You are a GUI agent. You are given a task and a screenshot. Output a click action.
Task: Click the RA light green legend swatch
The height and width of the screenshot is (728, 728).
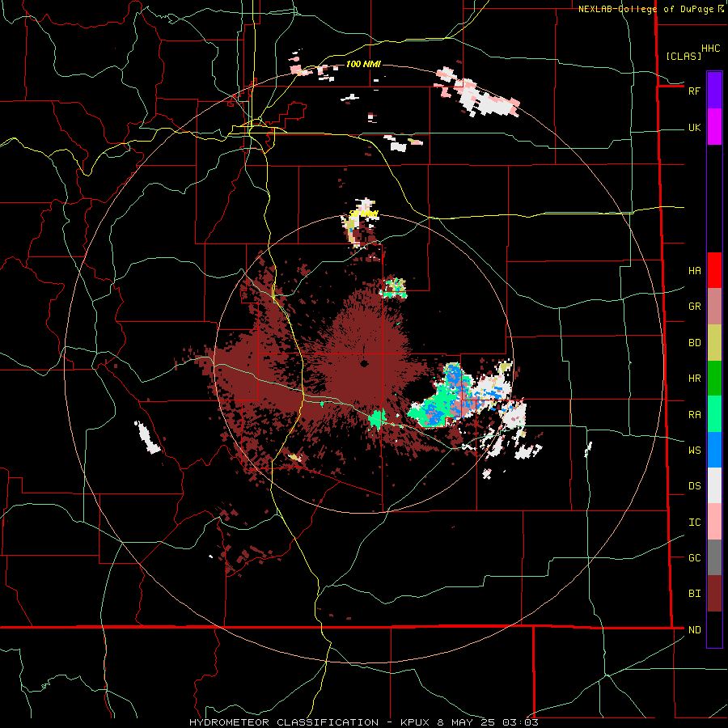coord(714,414)
